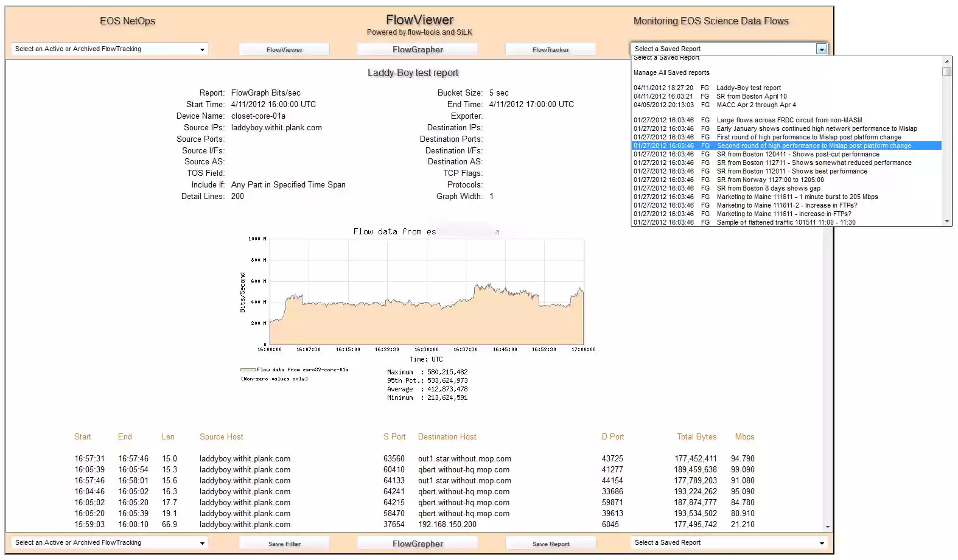Expand the top Active or Archived FlowTracking dropdown

pyautogui.click(x=202, y=49)
